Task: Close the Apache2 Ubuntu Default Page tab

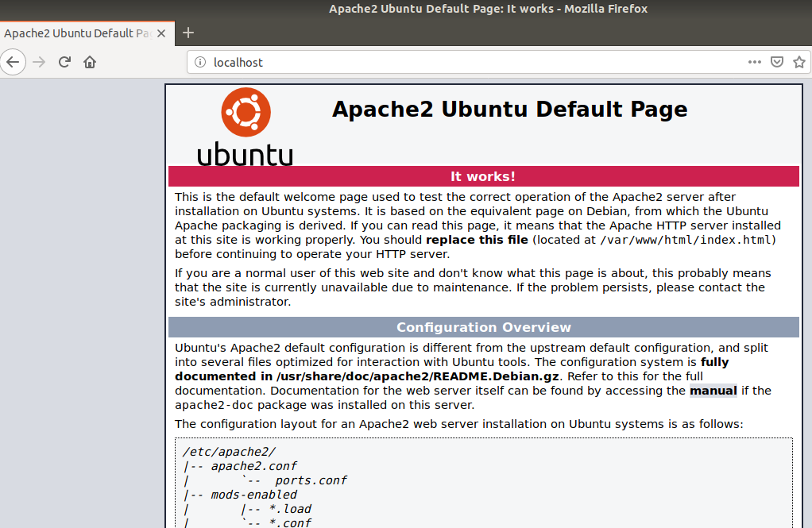Action: (161, 33)
